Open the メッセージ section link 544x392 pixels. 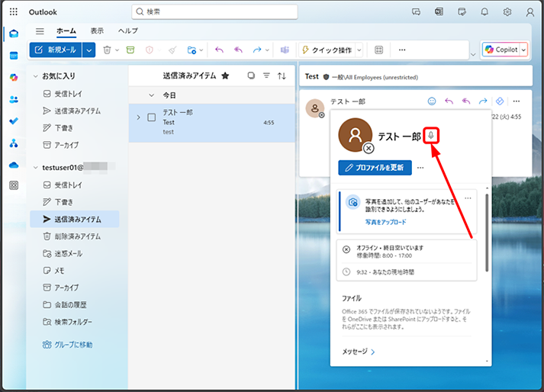tap(359, 352)
